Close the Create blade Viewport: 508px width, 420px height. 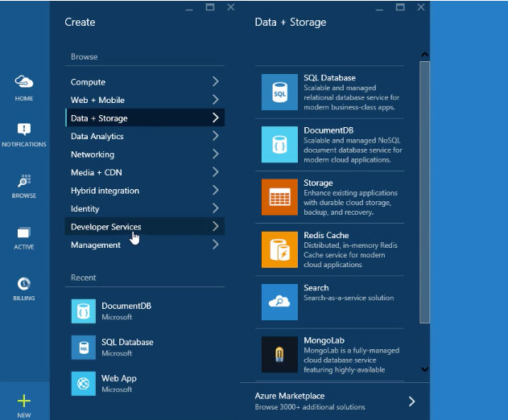[231, 6]
